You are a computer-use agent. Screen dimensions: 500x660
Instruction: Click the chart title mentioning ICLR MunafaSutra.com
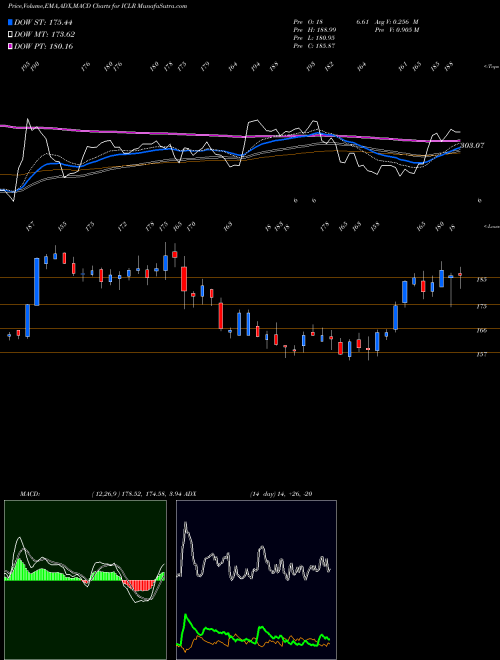click(98, 6)
